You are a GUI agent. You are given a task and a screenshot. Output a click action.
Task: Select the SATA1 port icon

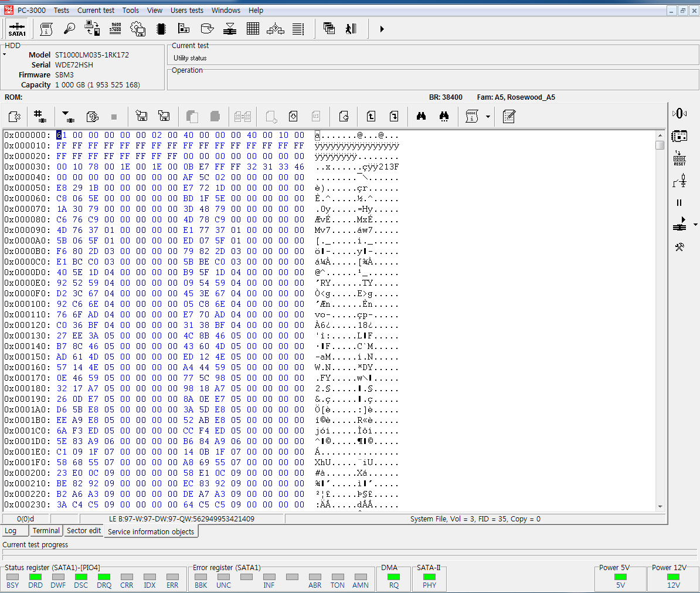pos(17,28)
